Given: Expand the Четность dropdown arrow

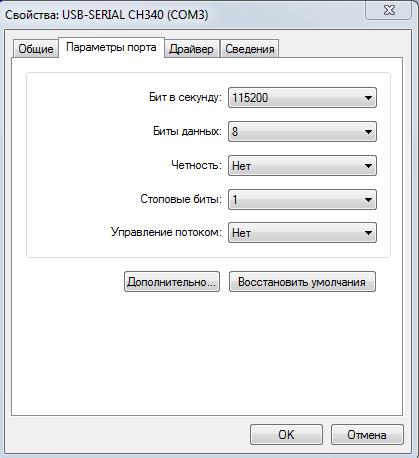Looking at the screenshot, I should click(x=368, y=166).
